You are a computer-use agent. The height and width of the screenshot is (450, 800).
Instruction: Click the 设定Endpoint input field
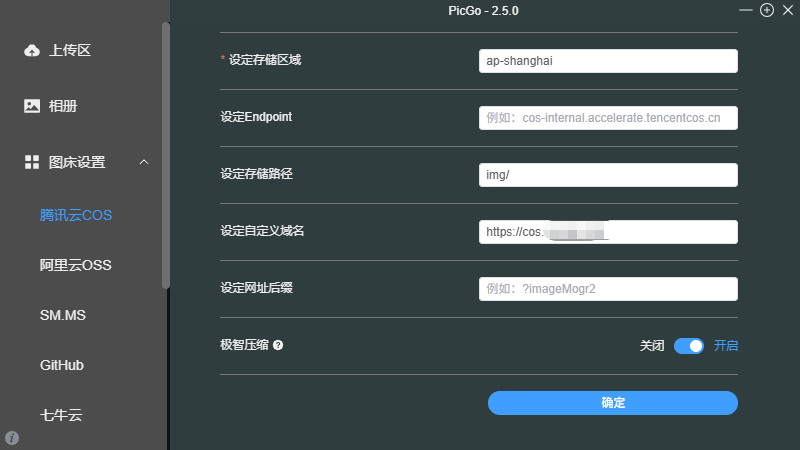click(608, 118)
